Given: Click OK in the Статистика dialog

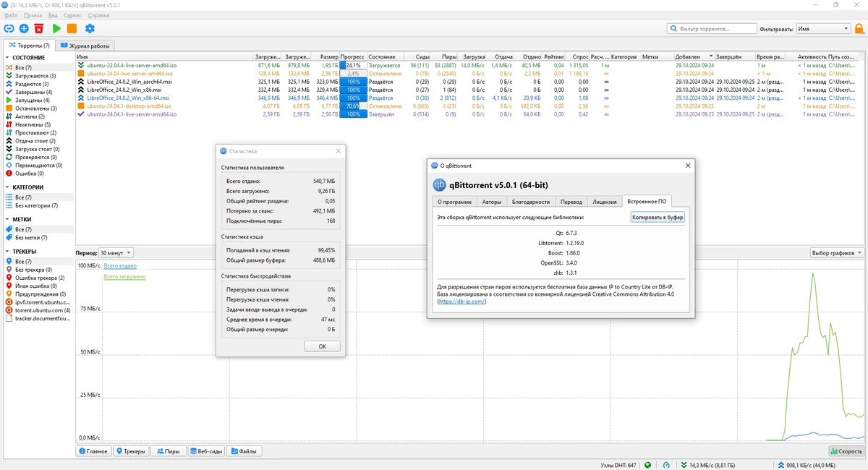Looking at the screenshot, I should coord(323,346).
